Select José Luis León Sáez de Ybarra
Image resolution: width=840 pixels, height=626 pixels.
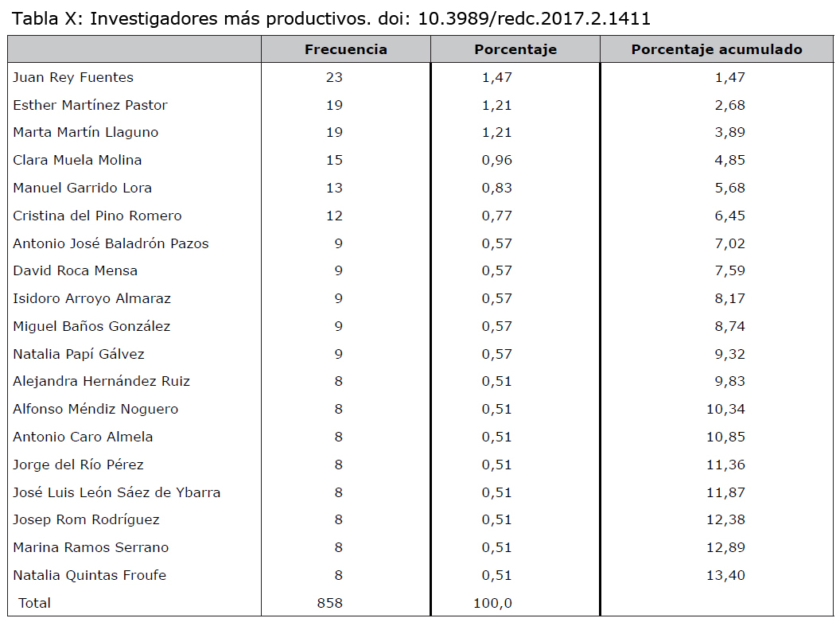point(116,492)
